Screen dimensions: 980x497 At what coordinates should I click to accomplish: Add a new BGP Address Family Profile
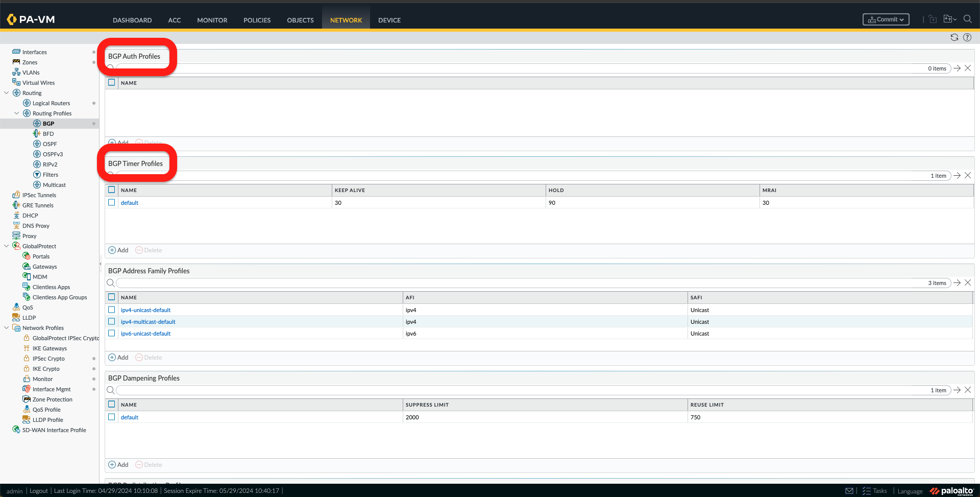[x=118, y=357]
